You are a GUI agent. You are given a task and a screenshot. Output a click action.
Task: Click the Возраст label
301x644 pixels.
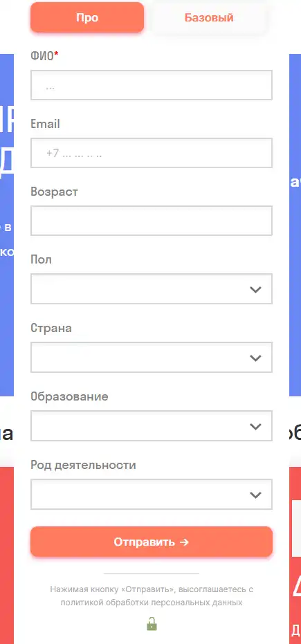point(54,192)
